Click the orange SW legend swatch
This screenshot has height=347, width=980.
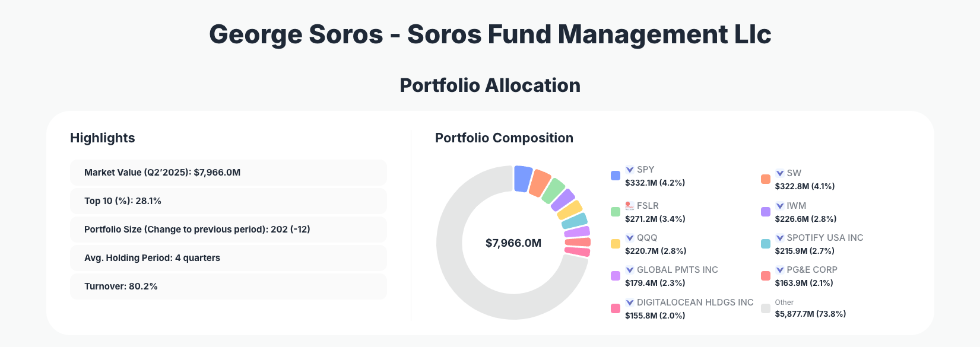click(x=766, y=179)
